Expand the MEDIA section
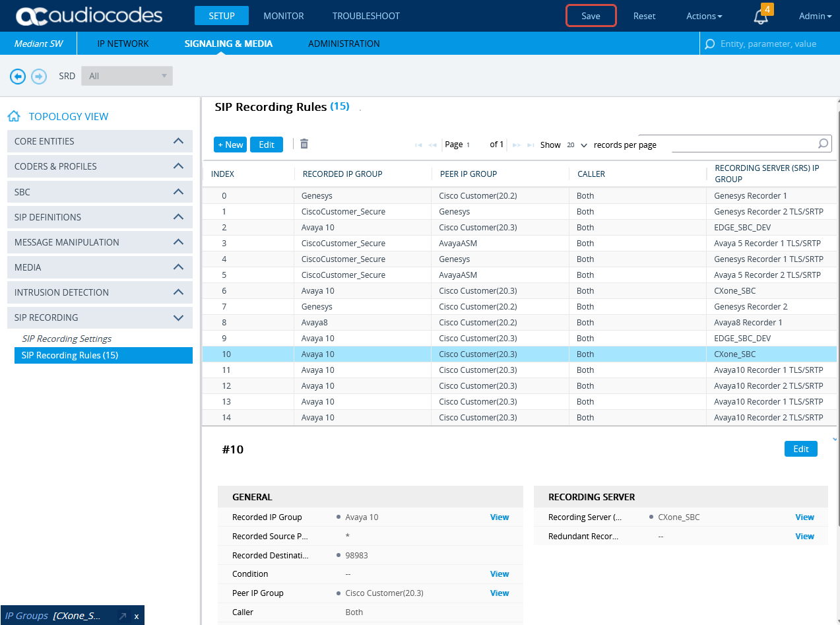The image size is (840, 625). 100,267
